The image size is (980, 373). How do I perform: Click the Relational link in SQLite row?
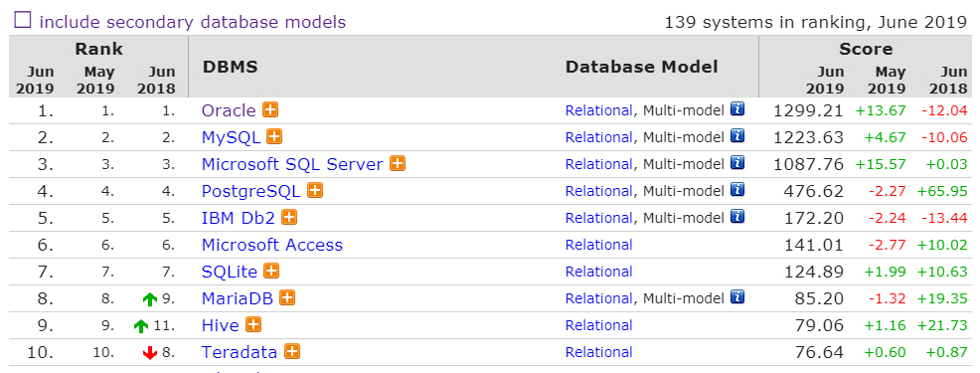[x=598, y=272]
